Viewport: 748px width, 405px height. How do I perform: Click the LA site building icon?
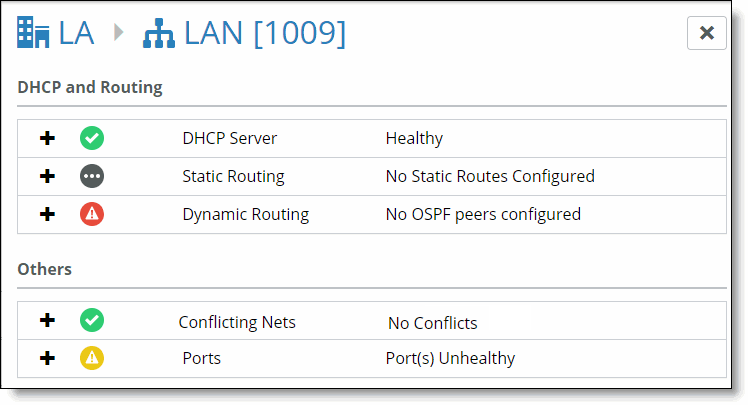(x=33, y=32)
